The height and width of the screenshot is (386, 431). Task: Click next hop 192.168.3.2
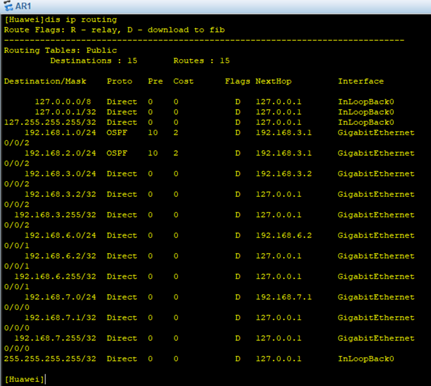tap(284, 174)
